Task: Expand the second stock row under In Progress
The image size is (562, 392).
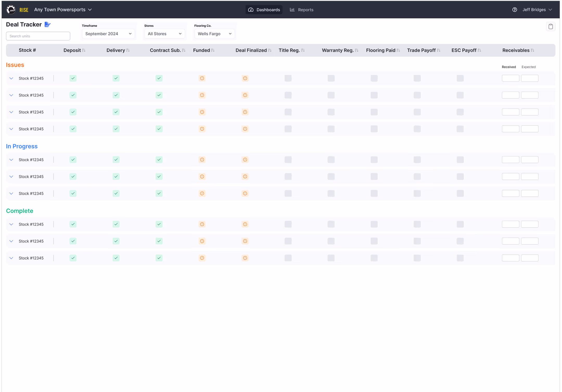Action: tap(11, 177)
